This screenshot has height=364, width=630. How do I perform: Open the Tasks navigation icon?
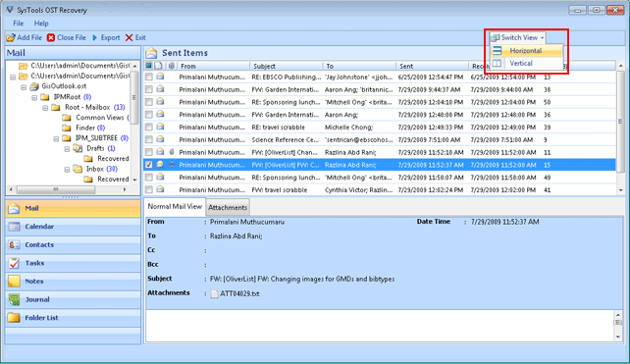coord(14,263)
